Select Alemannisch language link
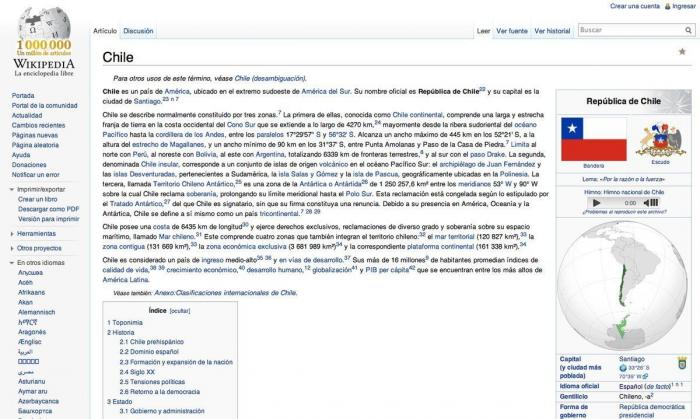The image size is (700, 419). [x=37, y=312]
